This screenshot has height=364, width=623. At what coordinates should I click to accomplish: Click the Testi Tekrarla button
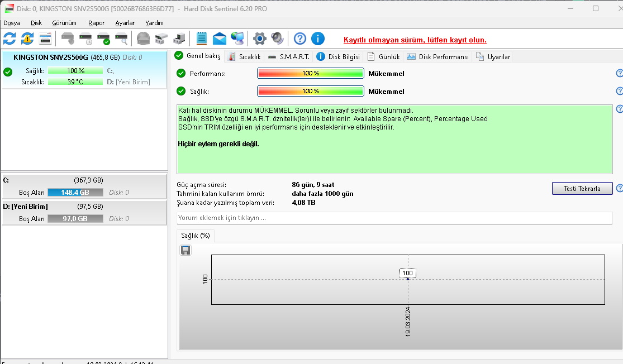pyautogui.click(x=582, y=189)
